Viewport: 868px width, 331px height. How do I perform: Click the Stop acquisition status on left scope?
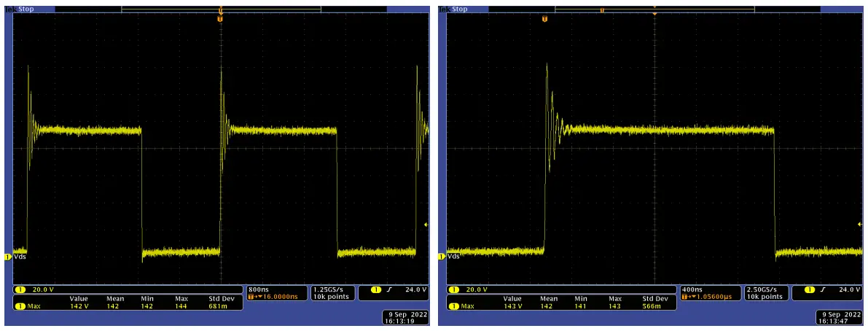point(25,9)
